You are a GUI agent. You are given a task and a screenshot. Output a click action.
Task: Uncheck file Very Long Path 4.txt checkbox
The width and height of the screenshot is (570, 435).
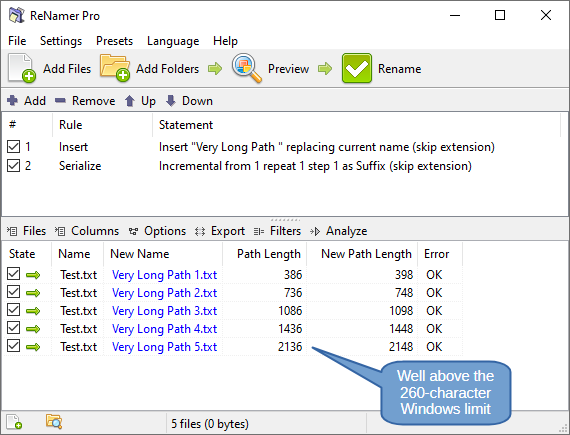coord(13,328)
